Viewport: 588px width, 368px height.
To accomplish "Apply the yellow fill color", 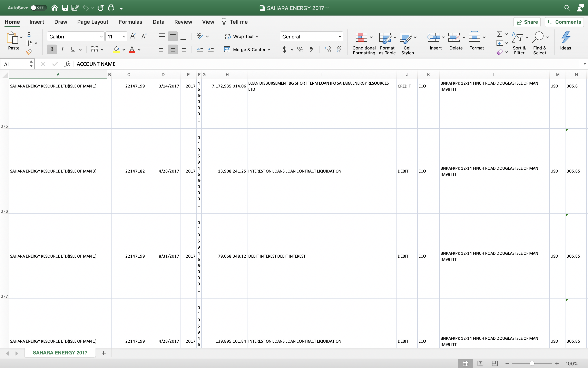I will pyautogui.click(x=116, y=49).
